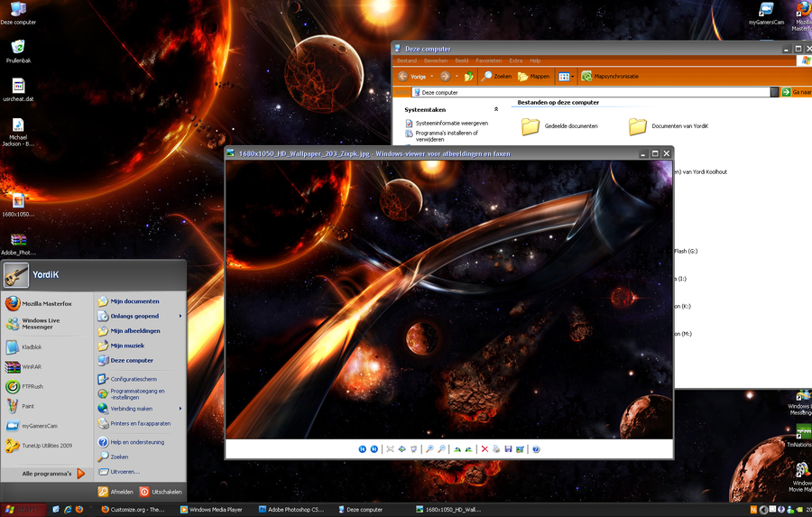Click Afmelden button
The width and height of the screenshot is (812, 517).
[116, 492]
